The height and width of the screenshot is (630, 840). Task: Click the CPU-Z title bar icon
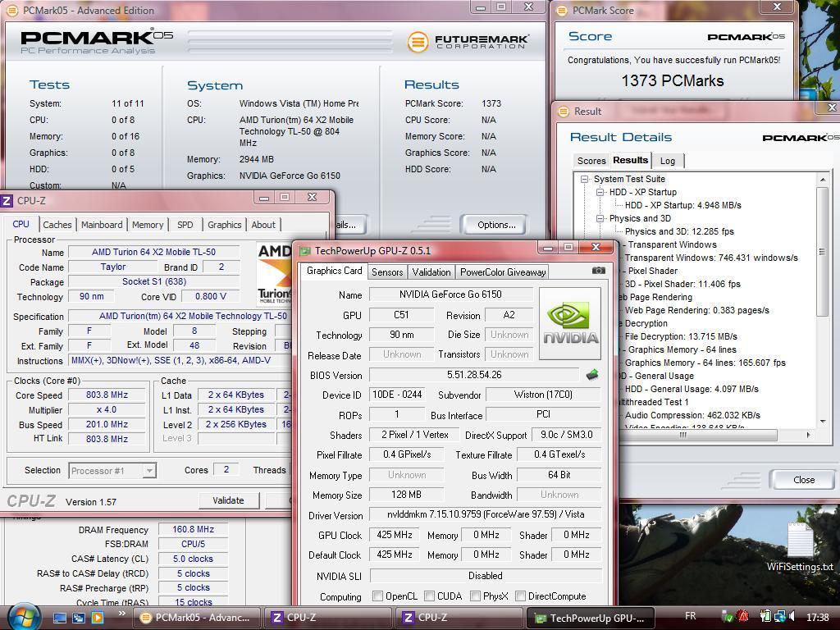7,201
